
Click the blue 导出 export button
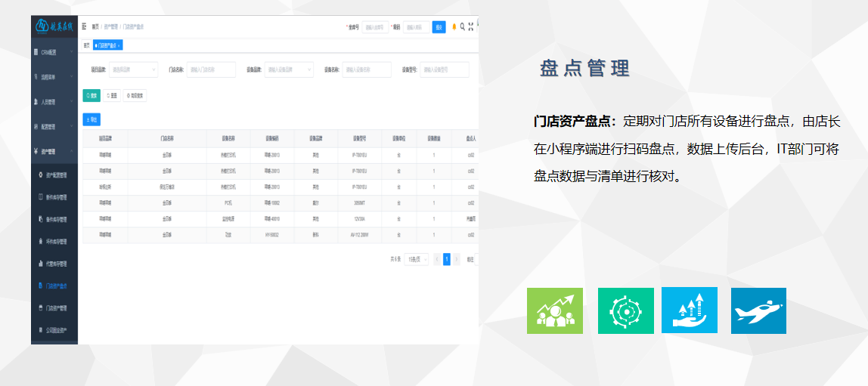point(91,119)
